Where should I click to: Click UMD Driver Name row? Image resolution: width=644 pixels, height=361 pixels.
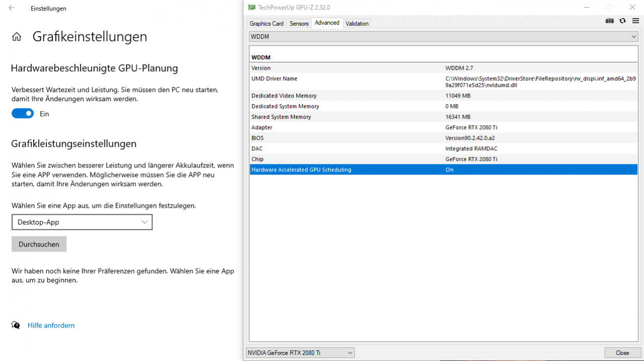click(443, 81)
